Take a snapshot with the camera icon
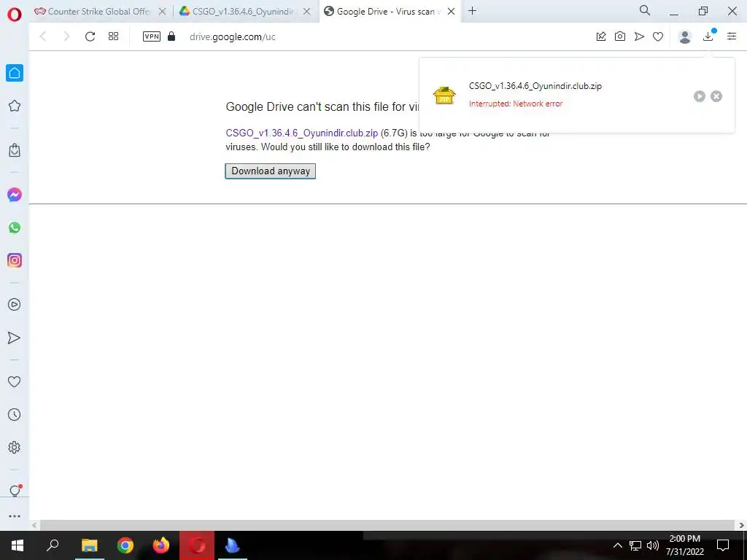Screen dimensions: 747x560 pos(620,36)
